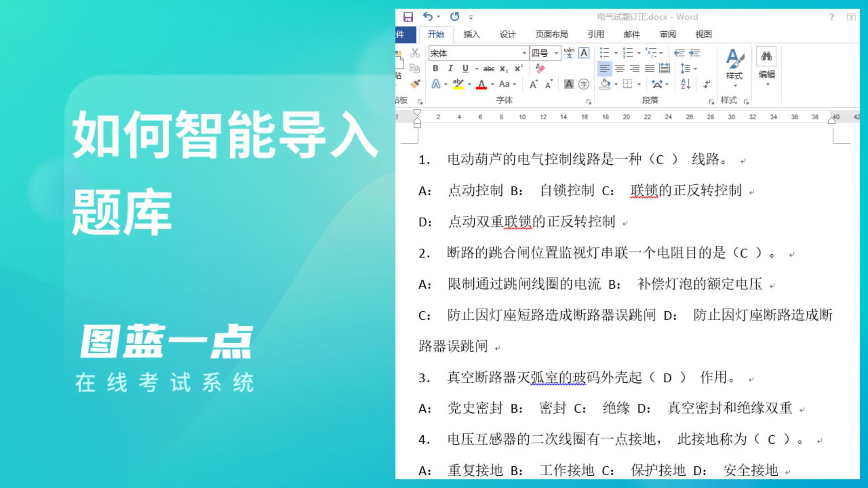Toggle bold formatting

point(435,69)
